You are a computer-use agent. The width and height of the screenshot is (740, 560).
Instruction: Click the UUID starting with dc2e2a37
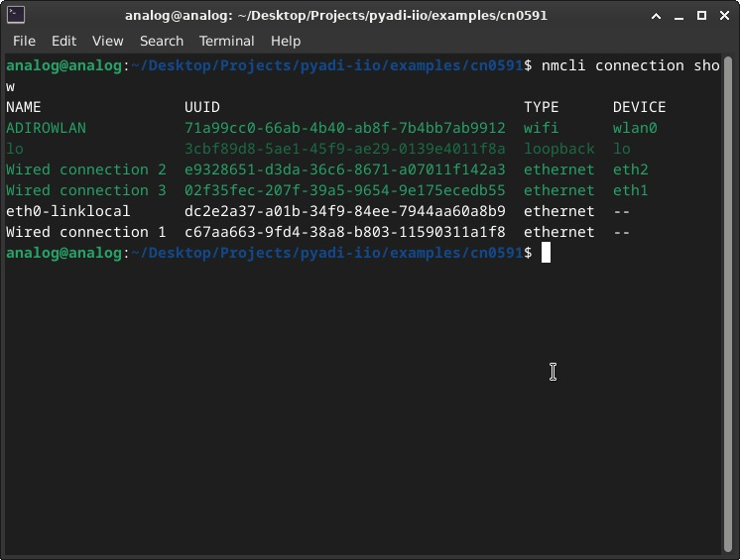click(x=345, y=211)
